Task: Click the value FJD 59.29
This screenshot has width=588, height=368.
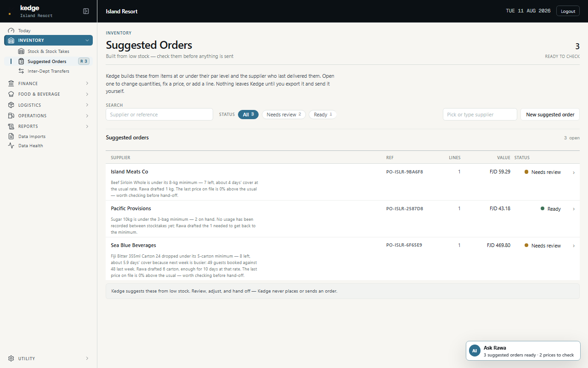Action: (500, 172)
